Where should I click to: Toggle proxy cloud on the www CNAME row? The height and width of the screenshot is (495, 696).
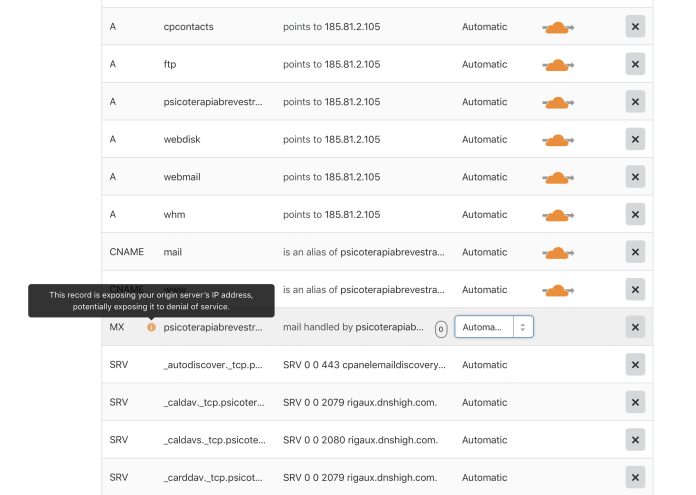pos(558,290)
